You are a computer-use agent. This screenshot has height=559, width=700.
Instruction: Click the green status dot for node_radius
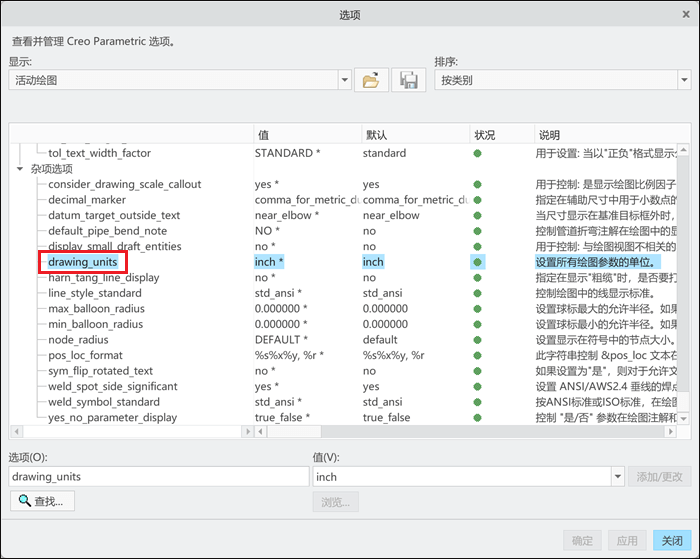coord(477,340)
